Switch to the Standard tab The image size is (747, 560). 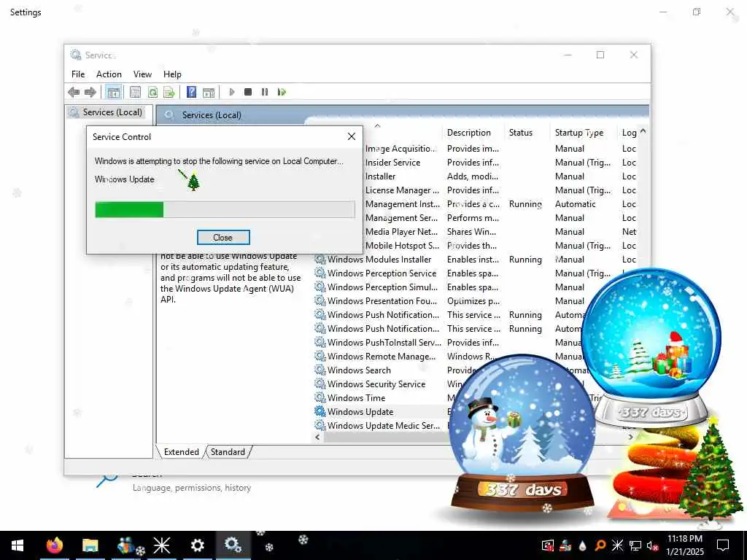pyautogui.click(x=228, y=452)
